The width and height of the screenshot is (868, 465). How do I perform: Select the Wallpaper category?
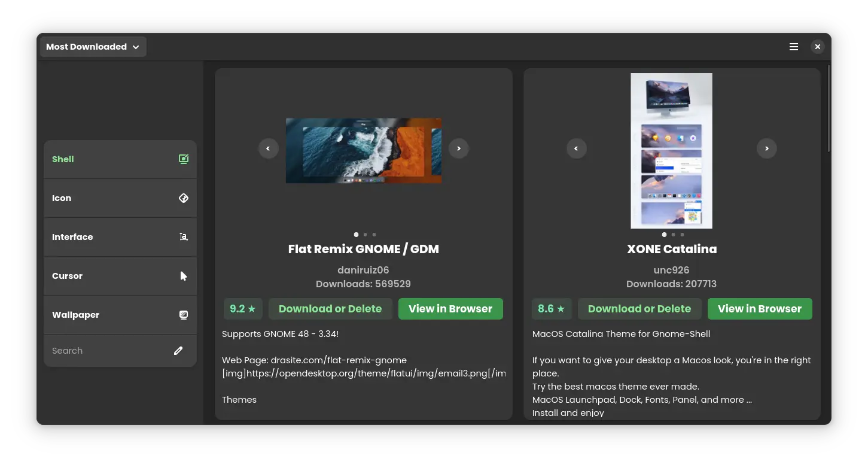[x=120, y=315]
